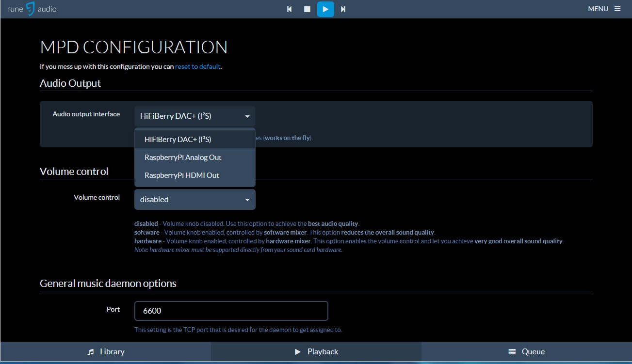Choose RaspberryPi HDMI Out option
Screen dimensions: 632x364
pyautogui.click(x=195, y=175)
